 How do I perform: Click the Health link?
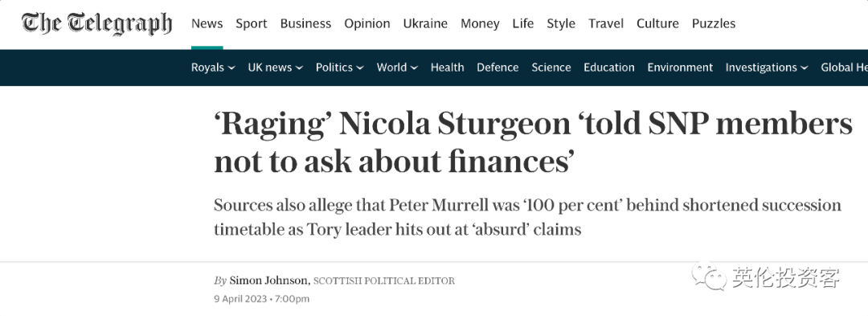[x=448, y=68]
